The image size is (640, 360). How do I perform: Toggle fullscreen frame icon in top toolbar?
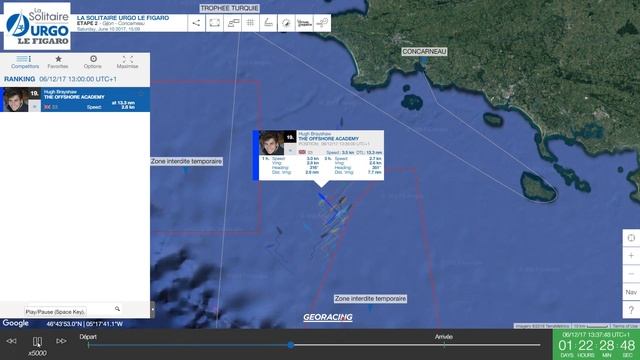pyautogui.click(x=215, y=23)
